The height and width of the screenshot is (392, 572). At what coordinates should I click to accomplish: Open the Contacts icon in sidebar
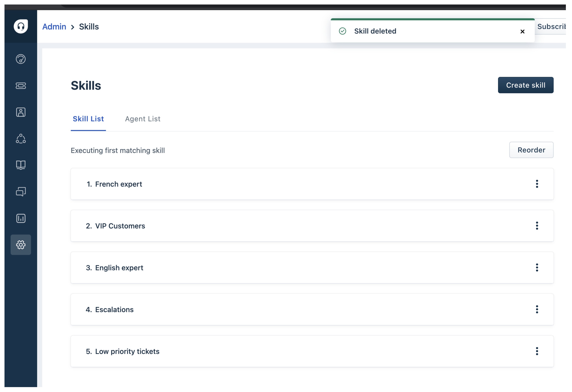[x=21, y=112]
